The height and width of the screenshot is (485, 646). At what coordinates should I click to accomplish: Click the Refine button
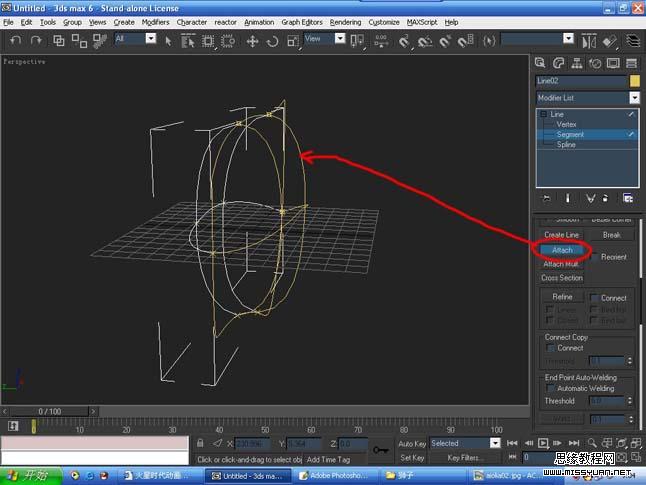click(x=562, y=297)
